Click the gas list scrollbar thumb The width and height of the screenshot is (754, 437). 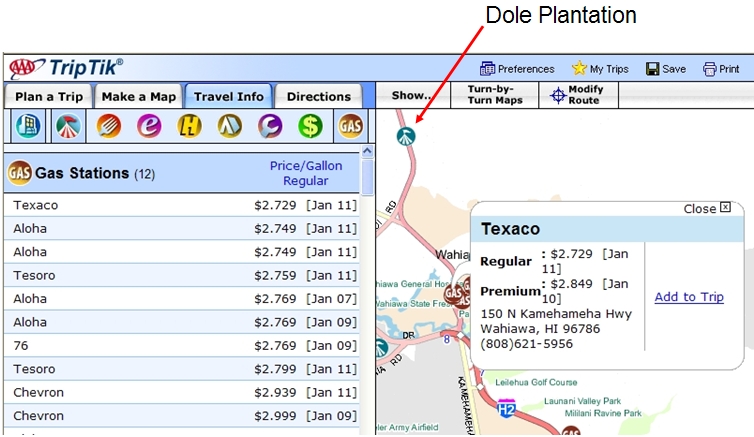(367, 176)
